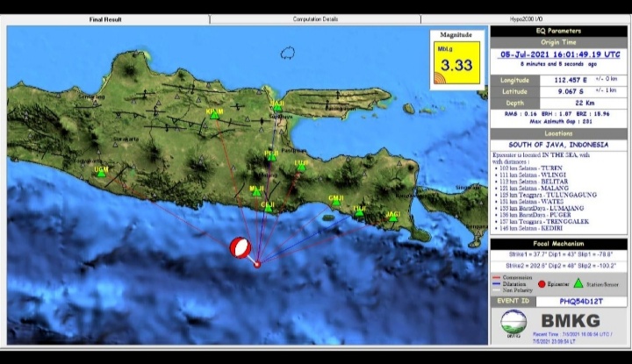Click the JAGI station triangle marker
Viewport: 632px width, 364px height.
(393, 218)
